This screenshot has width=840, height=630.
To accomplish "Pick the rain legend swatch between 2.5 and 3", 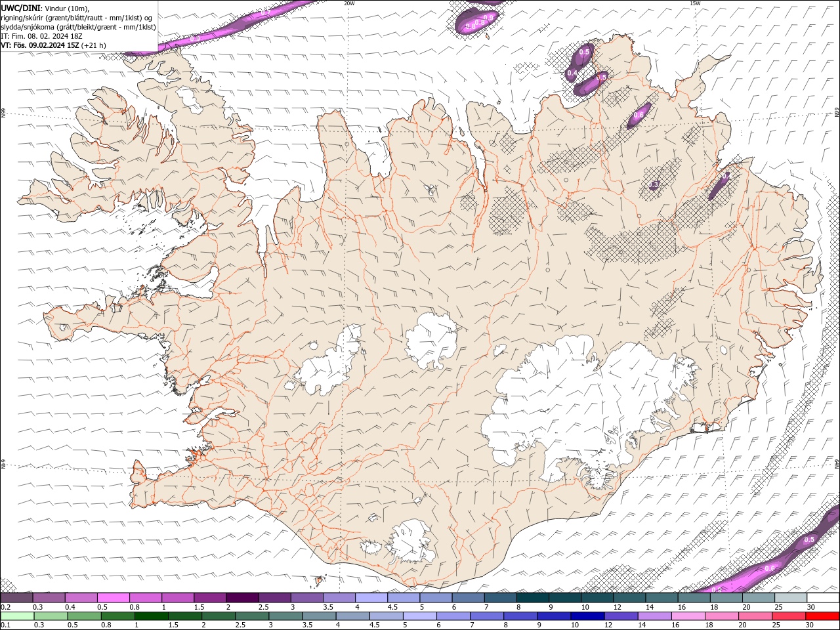I will point(252,616).
